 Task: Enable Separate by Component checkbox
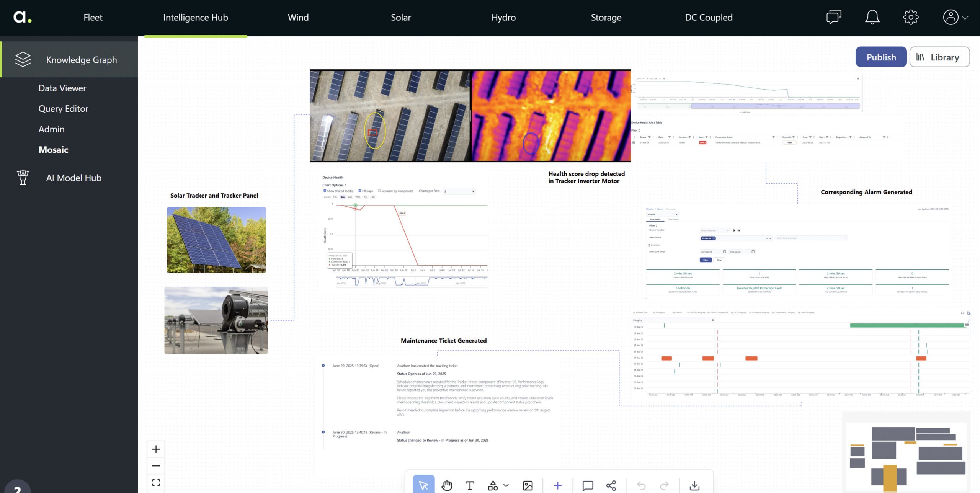click(379, 191)
